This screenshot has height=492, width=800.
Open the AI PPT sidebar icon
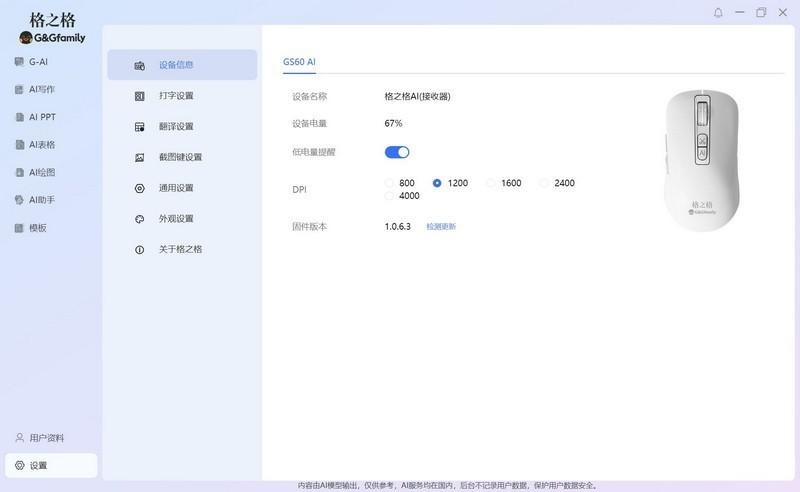(19, 117)
